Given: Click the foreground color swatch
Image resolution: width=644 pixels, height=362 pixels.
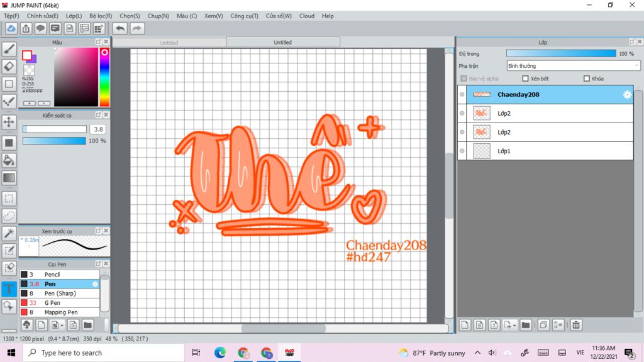Looking at the screenshot, I should [27, 55].
